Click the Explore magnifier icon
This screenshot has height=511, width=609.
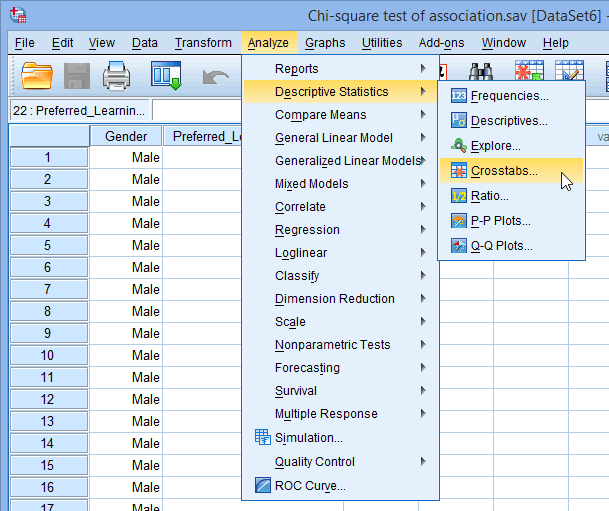(459, 146)
